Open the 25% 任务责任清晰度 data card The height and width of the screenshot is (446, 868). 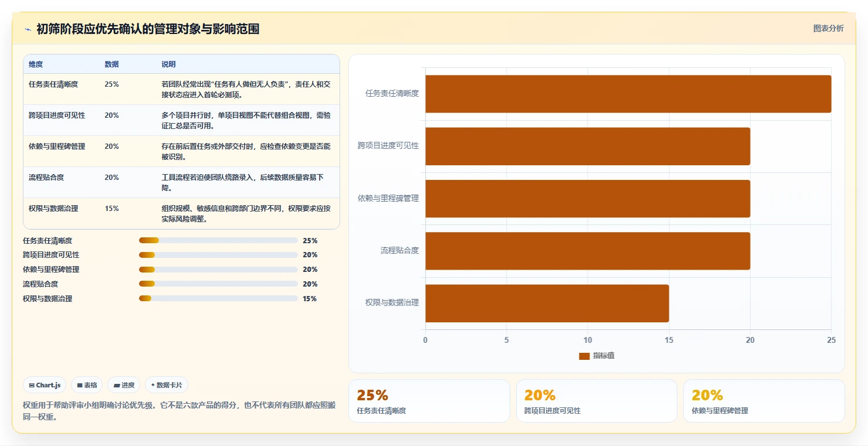(429, 401)
